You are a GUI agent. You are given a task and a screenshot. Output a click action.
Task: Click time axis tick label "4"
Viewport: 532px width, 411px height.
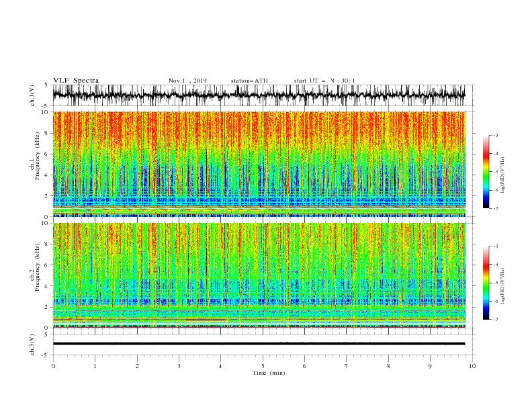click(x=220, y=366)
